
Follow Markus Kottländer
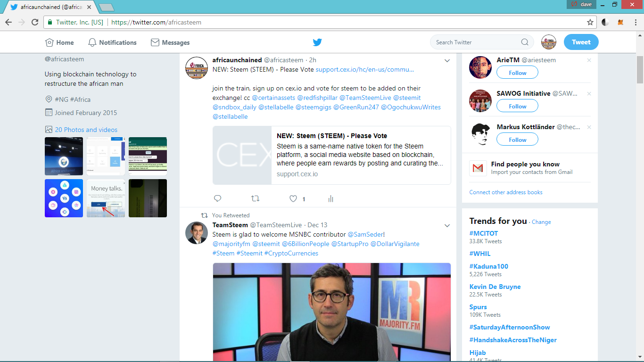point(517,140)
